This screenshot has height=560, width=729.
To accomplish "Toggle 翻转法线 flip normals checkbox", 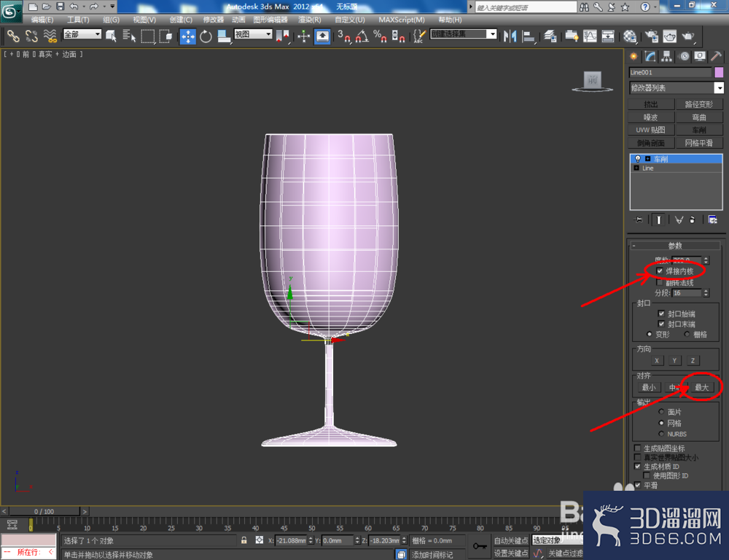I will [x=660, y=282].
